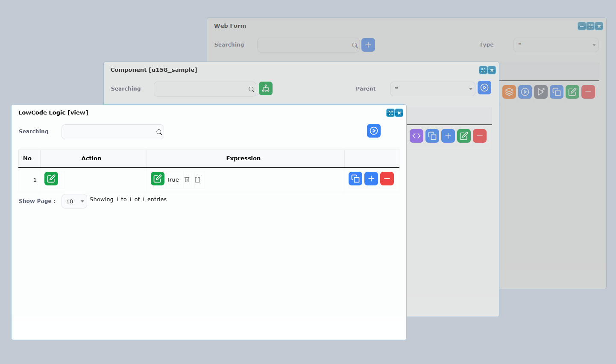616x364 pixels.
Task: Edit the Expression 'True' in row 1
Action: tap(158, 179)
